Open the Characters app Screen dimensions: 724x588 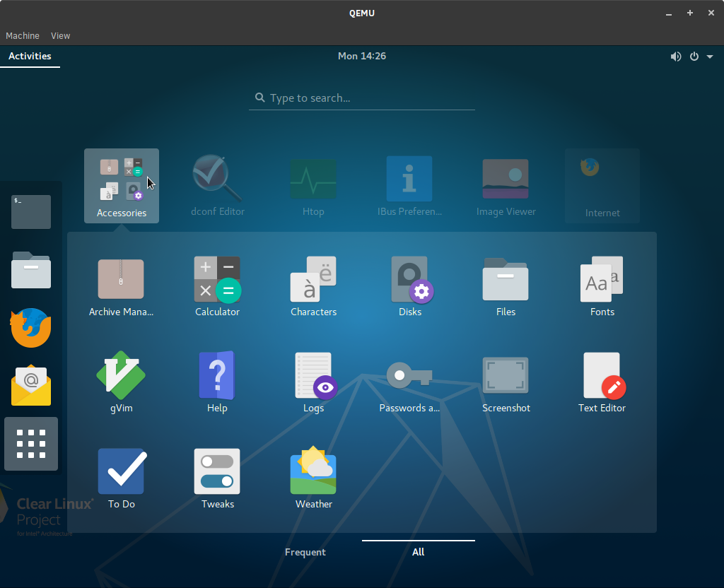click(x=313, y=287)
